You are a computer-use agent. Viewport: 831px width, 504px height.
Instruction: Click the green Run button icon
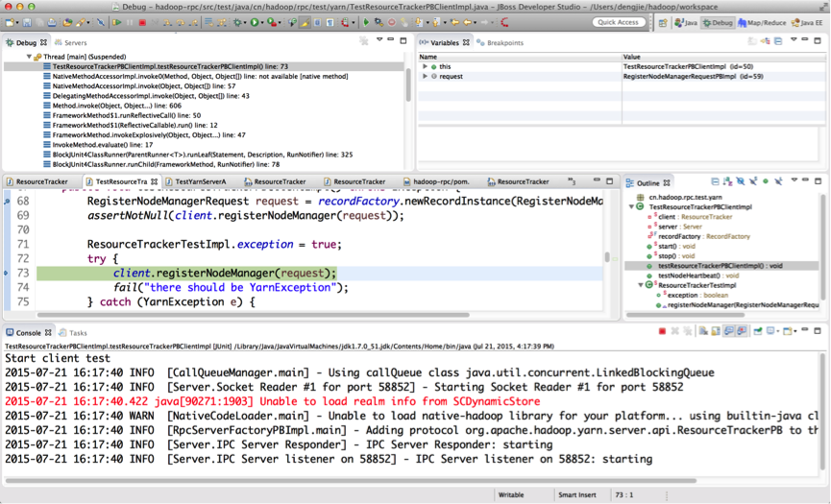(255, 22)
